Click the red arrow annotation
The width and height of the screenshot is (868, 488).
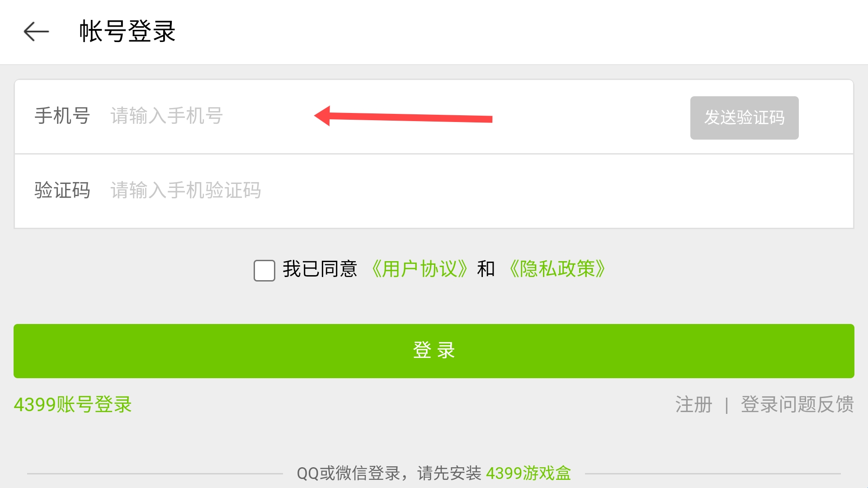[403, 117]
